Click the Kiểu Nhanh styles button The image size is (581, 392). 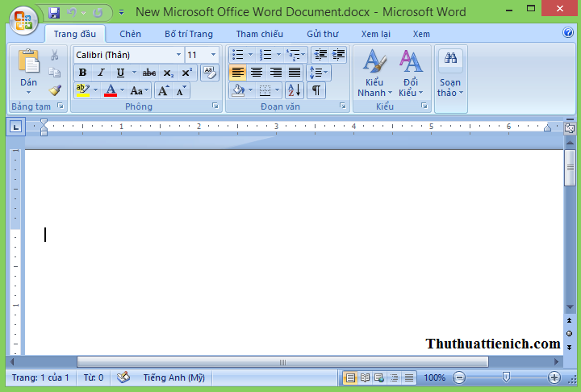pos(372,74)
